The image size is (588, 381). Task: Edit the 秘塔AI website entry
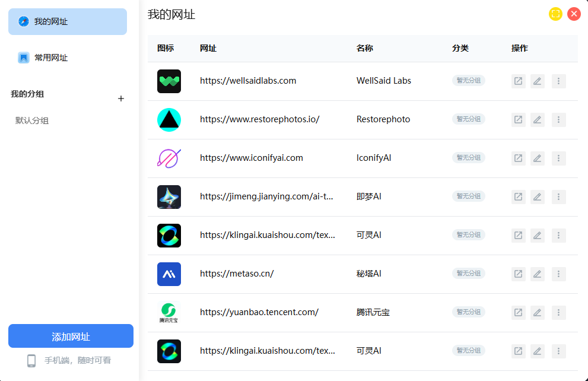537,274
